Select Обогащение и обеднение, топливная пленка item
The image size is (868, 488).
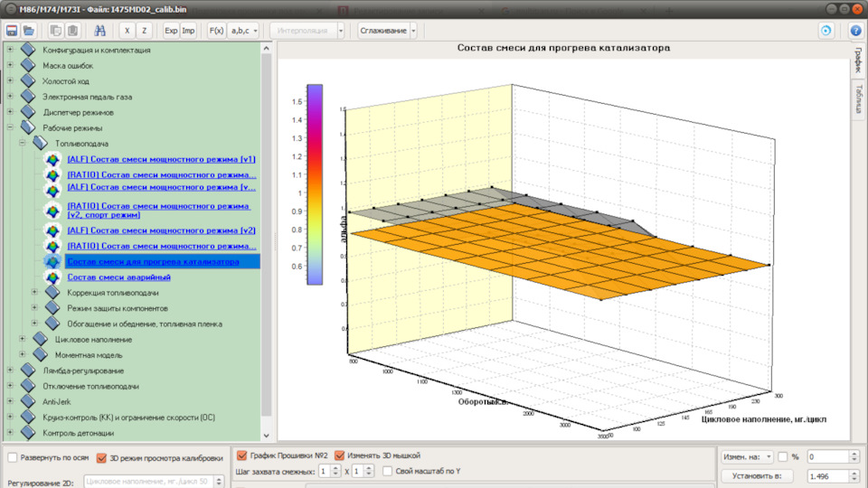(145, 324)
